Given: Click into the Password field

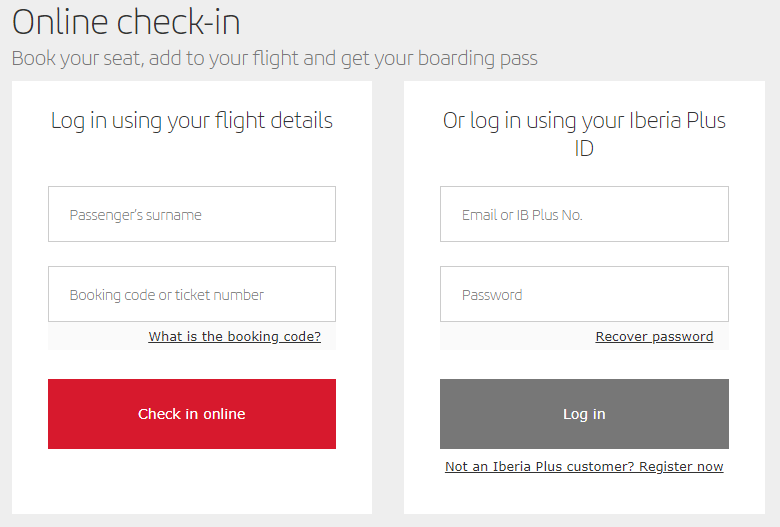Looking at the screenshot, I should [584, 294].
